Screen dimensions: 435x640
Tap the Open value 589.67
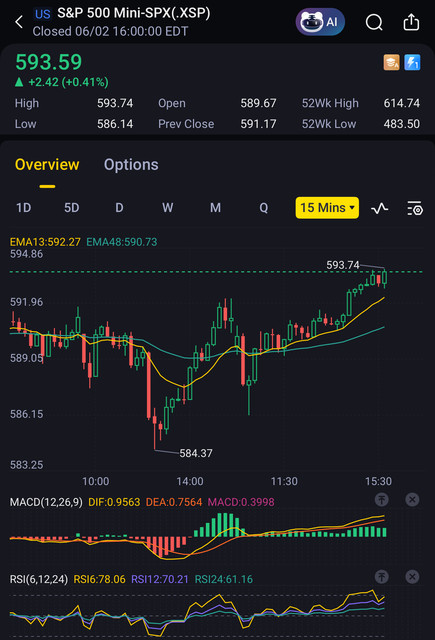[x=258, y=103]
